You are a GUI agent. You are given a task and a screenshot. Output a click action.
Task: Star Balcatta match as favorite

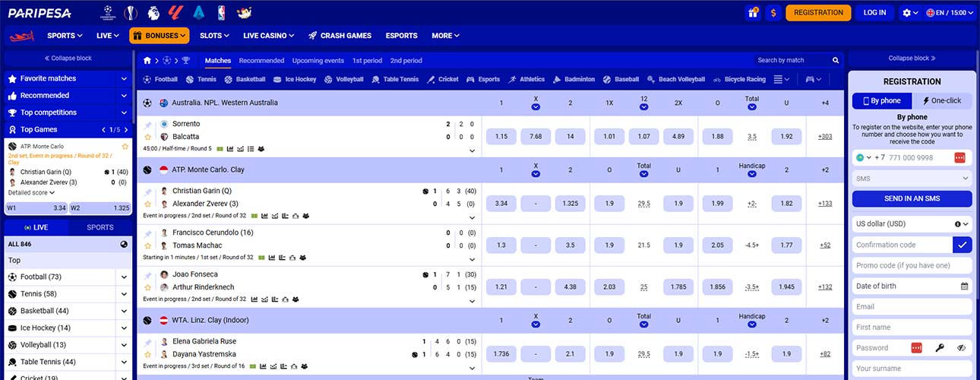pyautogui.click(x=147, y=137)
